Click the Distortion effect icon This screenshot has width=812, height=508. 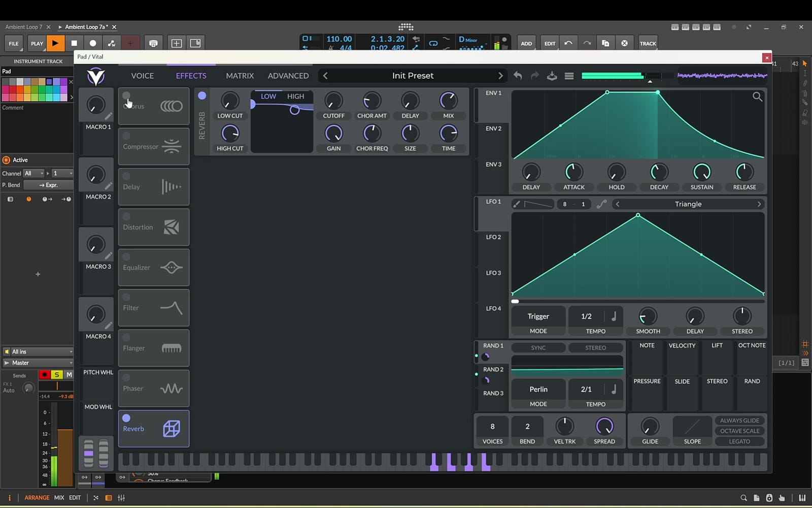tap(172, 227)
